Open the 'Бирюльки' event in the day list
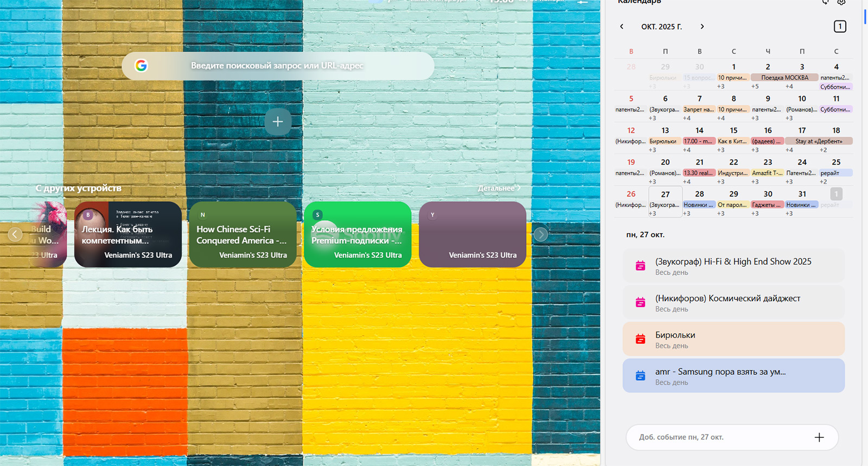868x466 pixels. [x=733, y=340]
